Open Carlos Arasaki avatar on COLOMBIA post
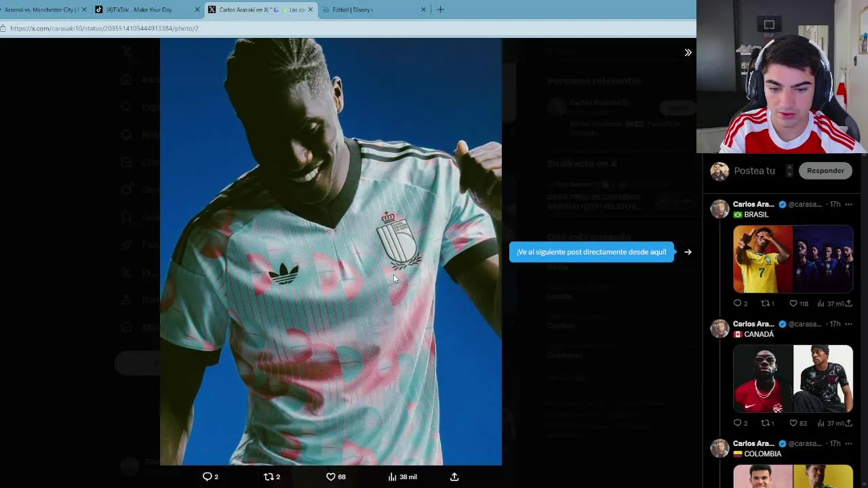 click(x=719, y=448)
